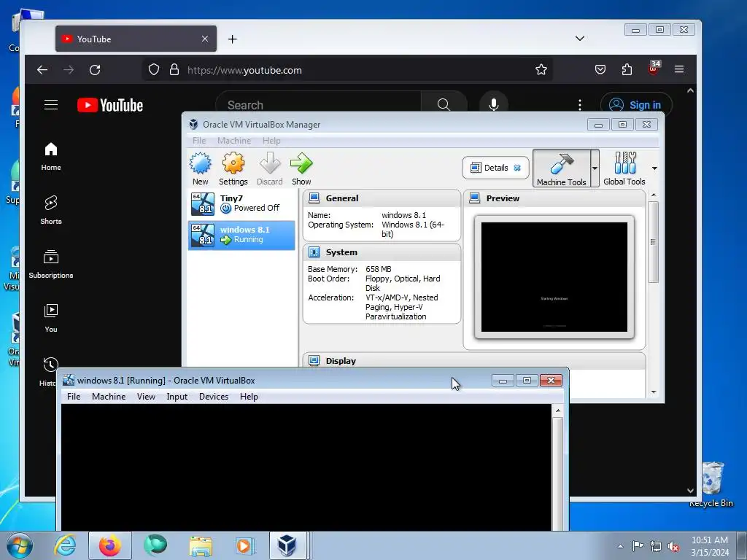Bookmark page with star icon
Image resolution: width=747 pixels, height=560 pixels.
(x=541, y=70)
